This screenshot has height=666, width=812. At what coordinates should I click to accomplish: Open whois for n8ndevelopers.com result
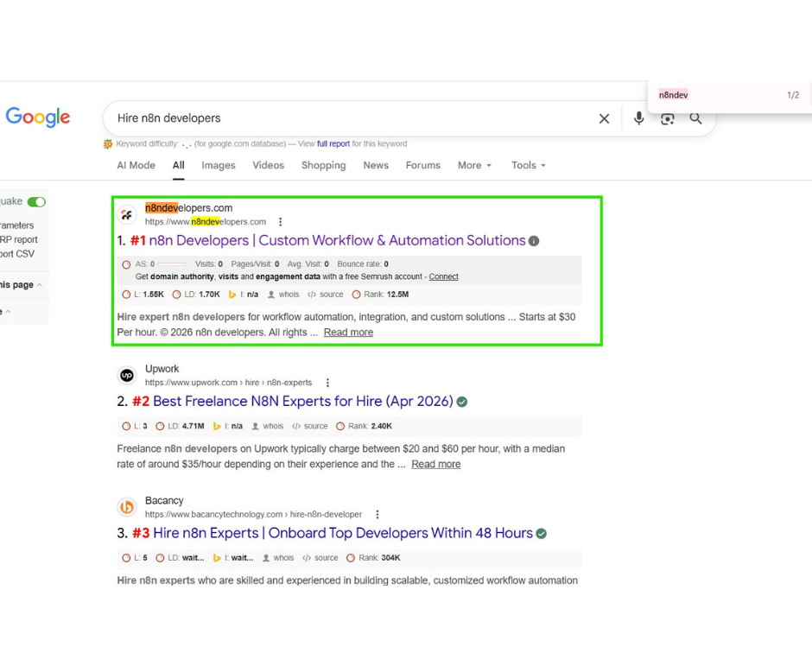(283, 295)
